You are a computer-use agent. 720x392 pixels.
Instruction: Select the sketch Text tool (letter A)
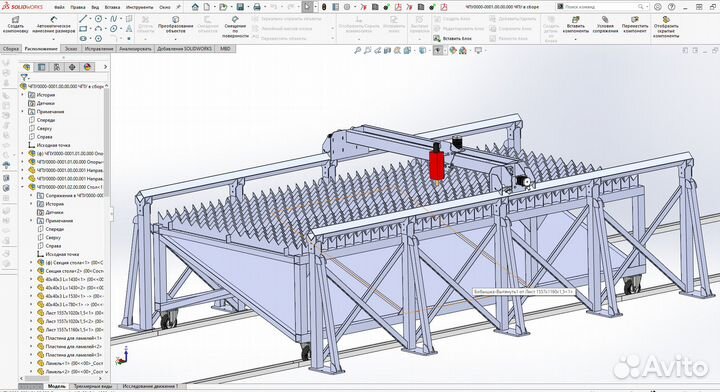coord(129,28)
